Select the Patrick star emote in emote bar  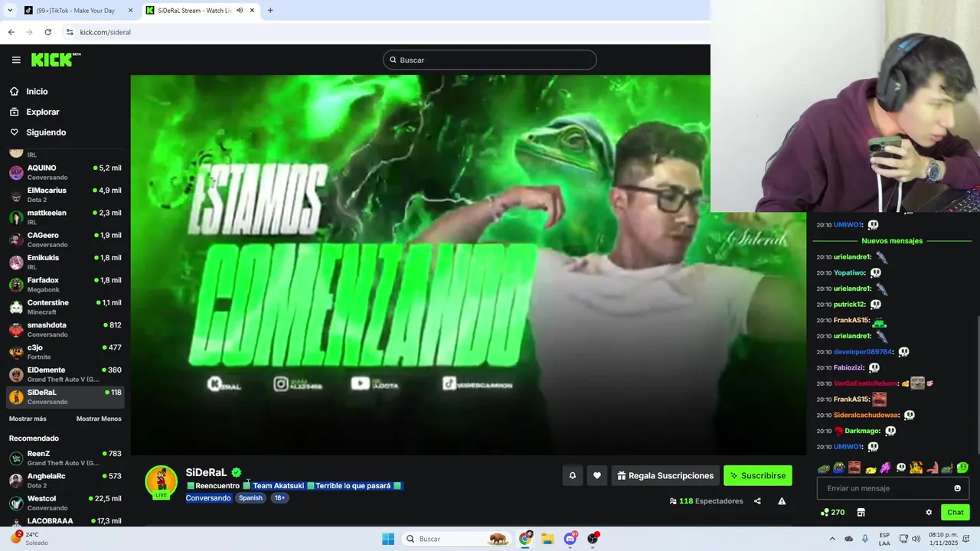coord(933,468)
